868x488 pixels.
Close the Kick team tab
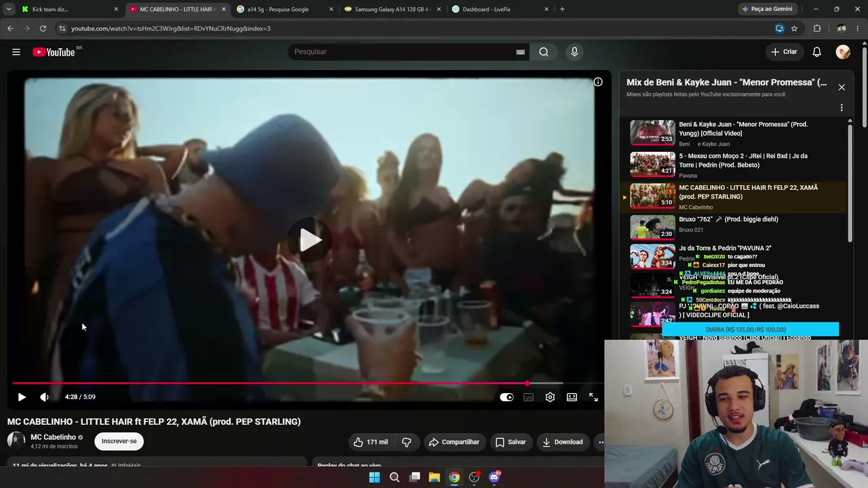pyautogui.click(x=116, y=9)
